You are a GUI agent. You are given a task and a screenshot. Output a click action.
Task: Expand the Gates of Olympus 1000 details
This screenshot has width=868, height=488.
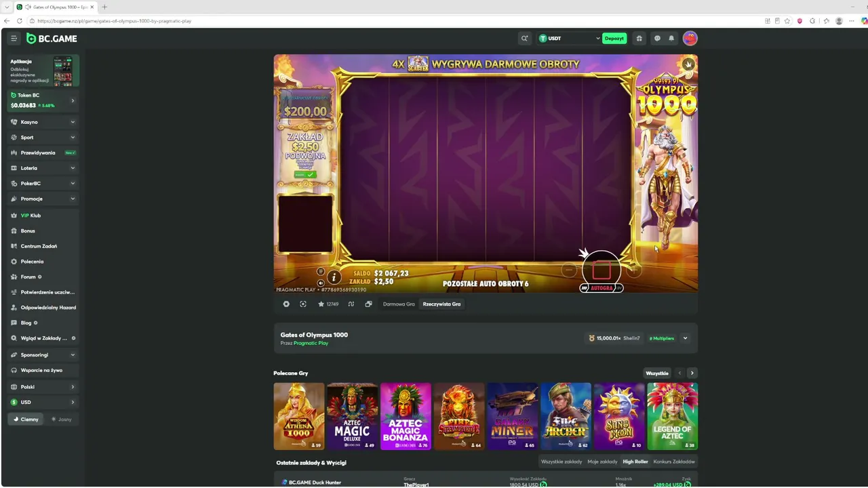(x=685, y=338)
